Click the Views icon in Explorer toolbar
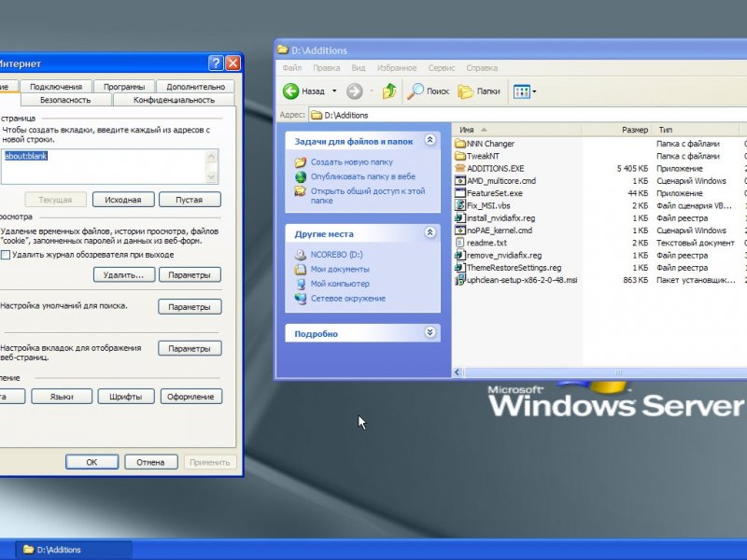The image size is (747, 560). pos(522,91)
